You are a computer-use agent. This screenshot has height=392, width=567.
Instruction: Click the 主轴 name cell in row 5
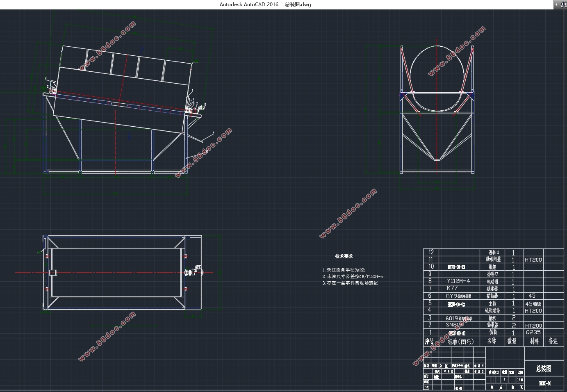[x=493, y=303]
